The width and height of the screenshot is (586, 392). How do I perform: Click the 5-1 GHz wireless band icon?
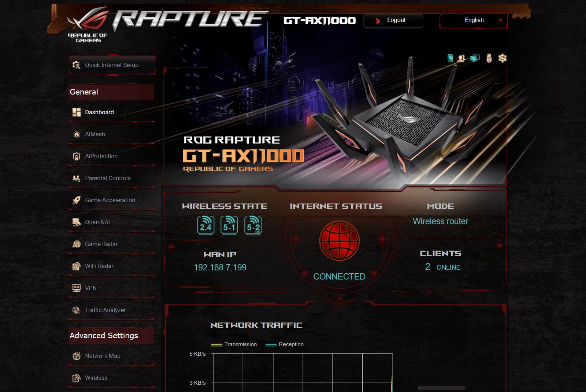point(229,225)
